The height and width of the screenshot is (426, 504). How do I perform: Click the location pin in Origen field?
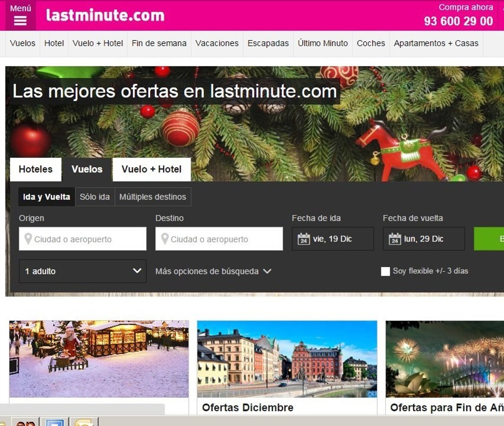click(28, 239)
